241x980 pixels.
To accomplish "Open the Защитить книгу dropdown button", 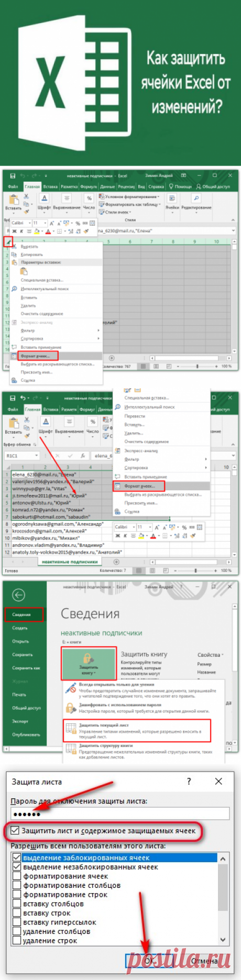I will pyautogui.click(x=89, y=664).
